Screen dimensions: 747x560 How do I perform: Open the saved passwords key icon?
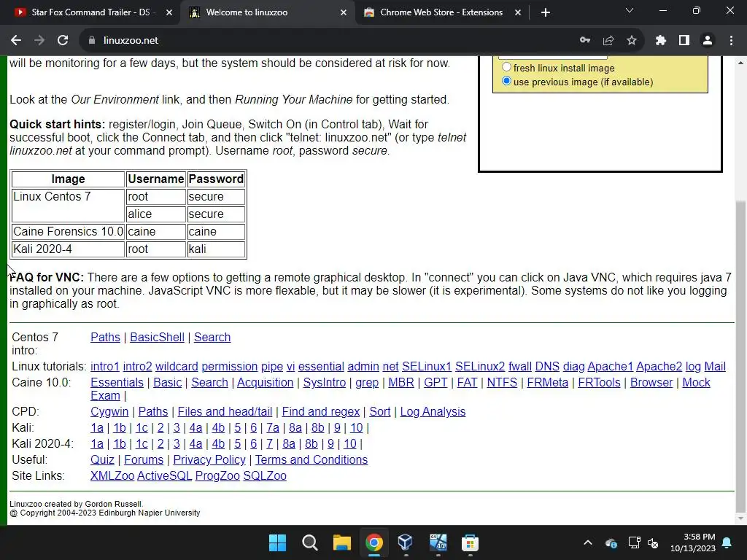pos(585,41)
